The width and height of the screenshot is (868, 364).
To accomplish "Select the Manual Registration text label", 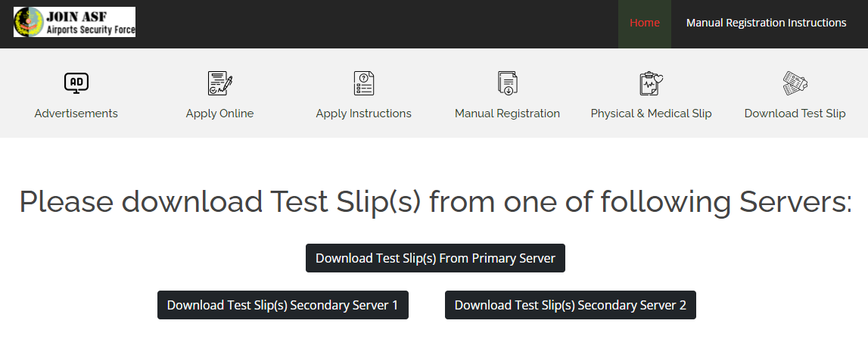I will click(x=507, y=114).
